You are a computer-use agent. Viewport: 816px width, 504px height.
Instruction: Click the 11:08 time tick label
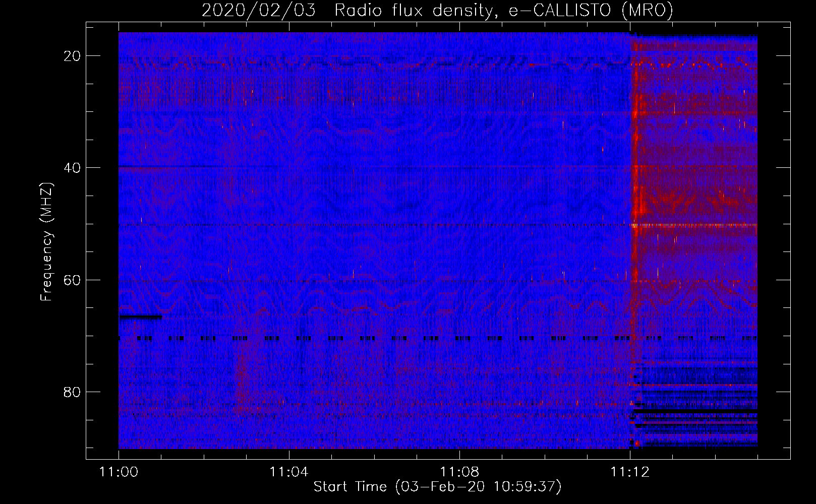(459, 472)
